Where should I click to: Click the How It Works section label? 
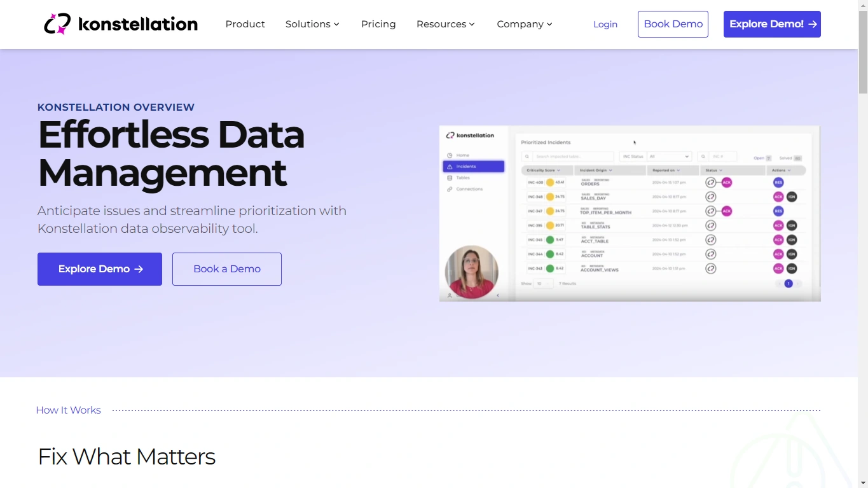coord(68,410)
